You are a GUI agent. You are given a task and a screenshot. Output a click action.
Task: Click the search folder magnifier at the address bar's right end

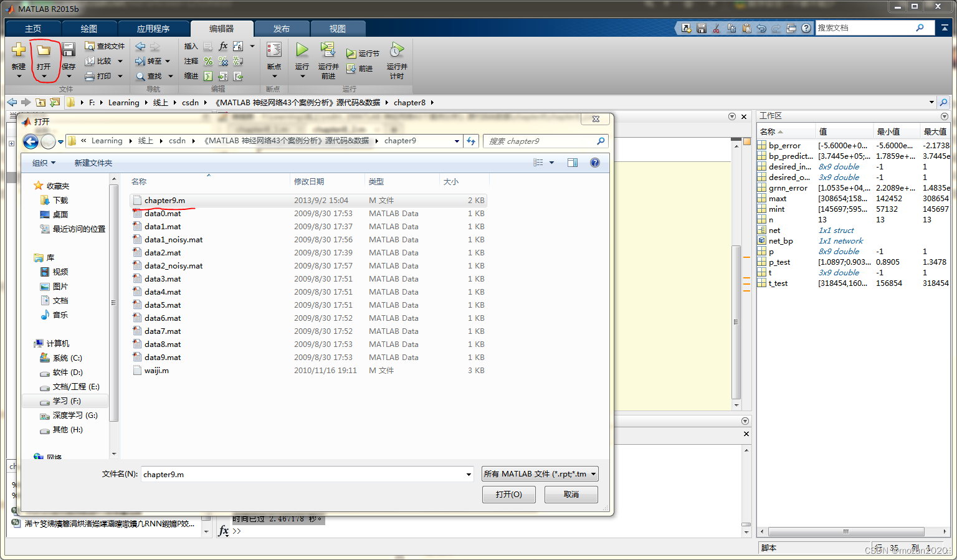[x=944, y=102]
